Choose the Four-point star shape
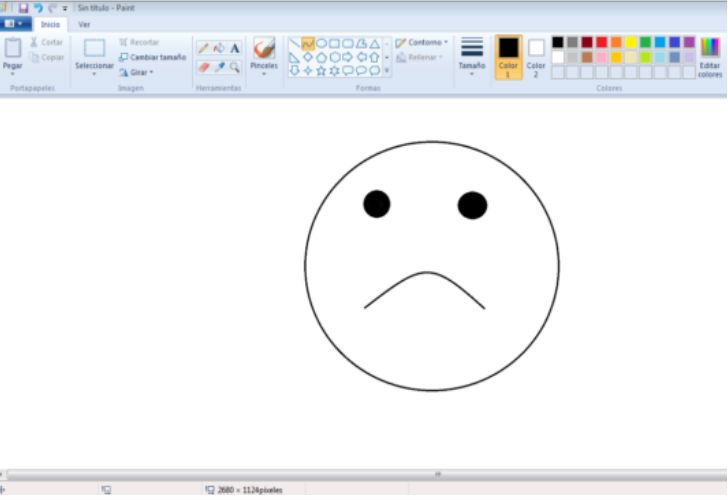 [308, 71]
